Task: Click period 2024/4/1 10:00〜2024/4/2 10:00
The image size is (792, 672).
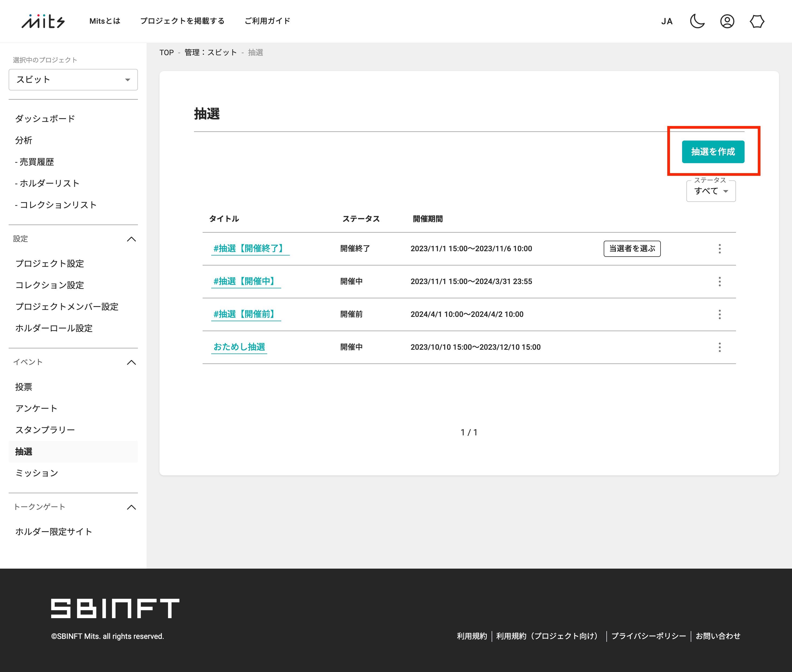Action: click(467, 314)
